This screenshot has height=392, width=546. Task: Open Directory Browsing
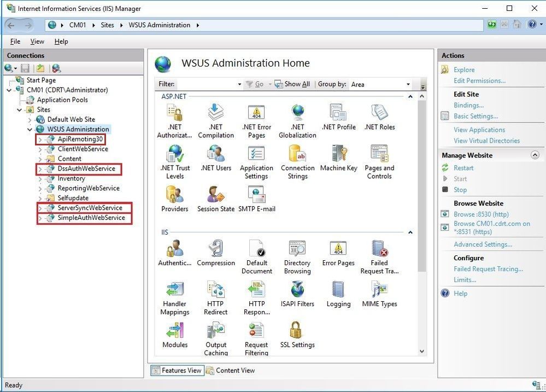point(297,254)
